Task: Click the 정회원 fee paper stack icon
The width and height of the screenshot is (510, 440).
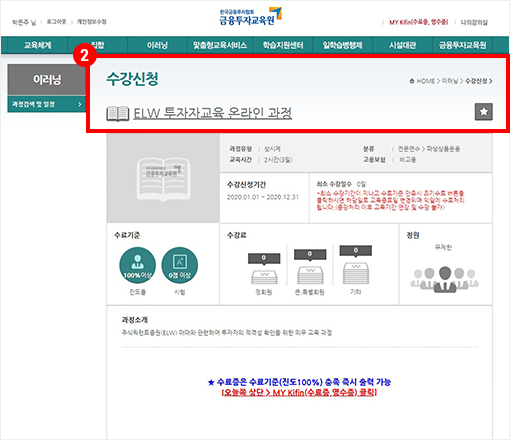Action: [x=264, y=277]
